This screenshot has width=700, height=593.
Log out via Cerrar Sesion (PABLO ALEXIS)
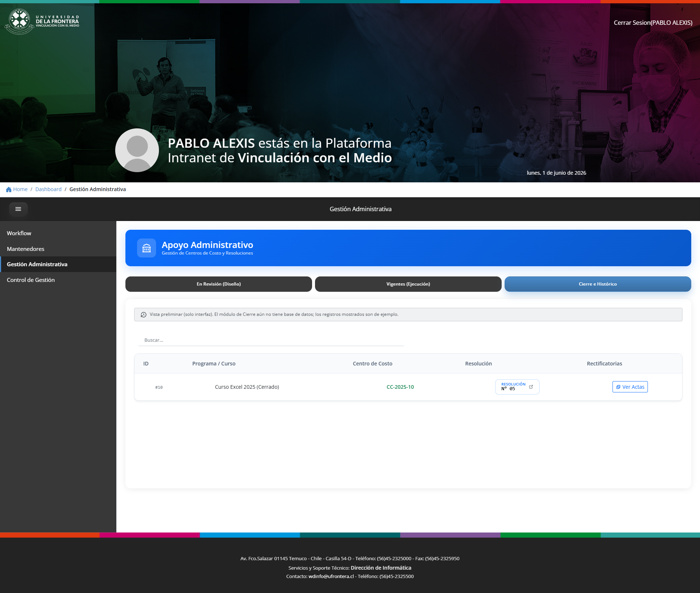[x=653, y=23]
